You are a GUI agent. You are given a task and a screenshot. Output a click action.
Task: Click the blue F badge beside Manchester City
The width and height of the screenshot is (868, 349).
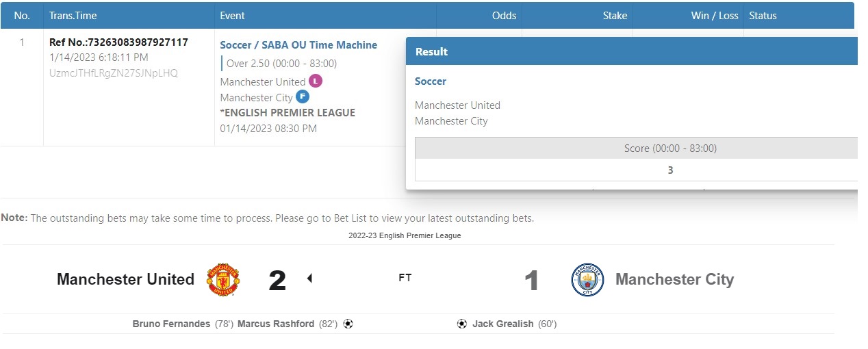303,97
